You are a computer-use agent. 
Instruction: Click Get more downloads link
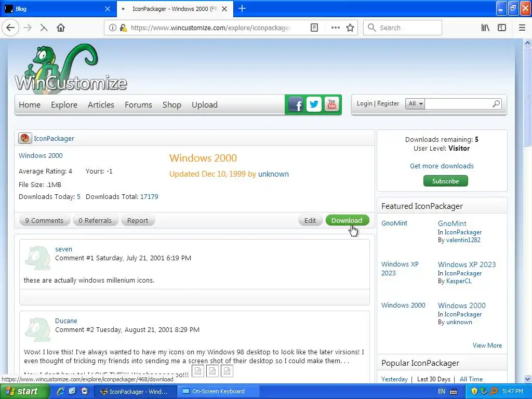pos(442,166)
